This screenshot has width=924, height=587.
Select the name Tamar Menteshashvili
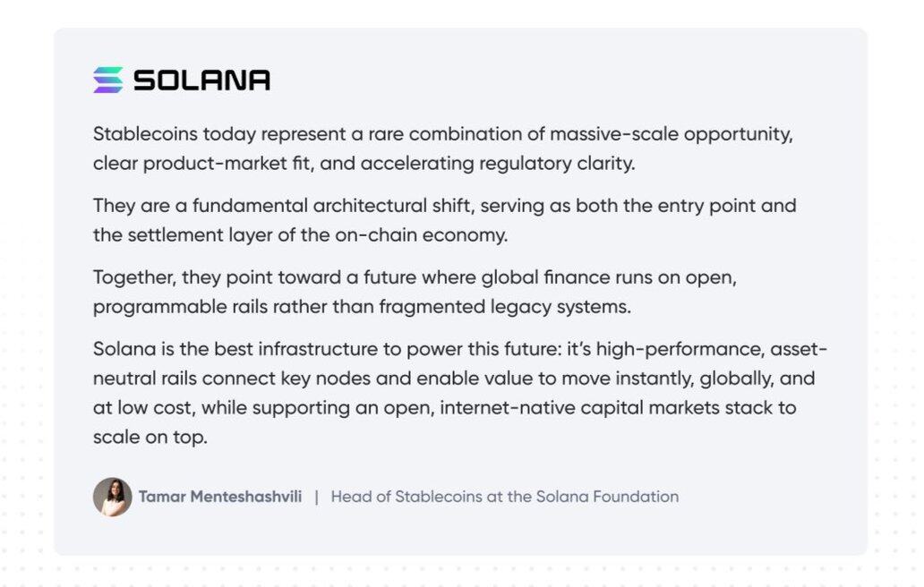[220, 497]
